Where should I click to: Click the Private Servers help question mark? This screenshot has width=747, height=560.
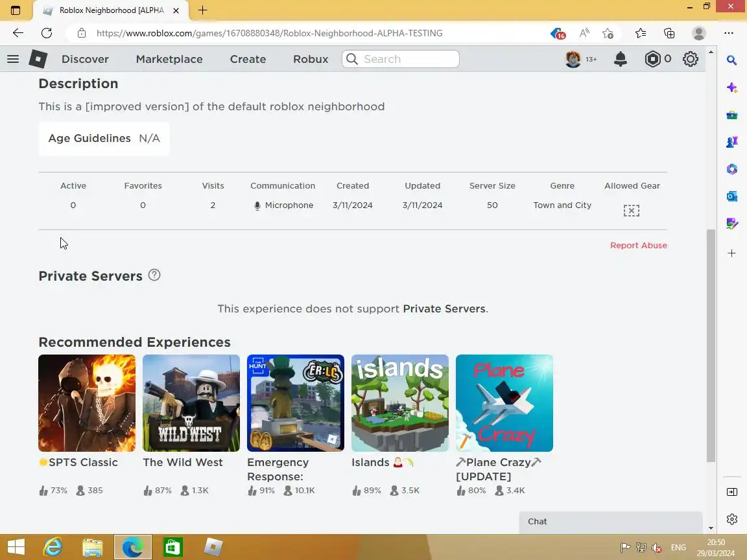154,275
